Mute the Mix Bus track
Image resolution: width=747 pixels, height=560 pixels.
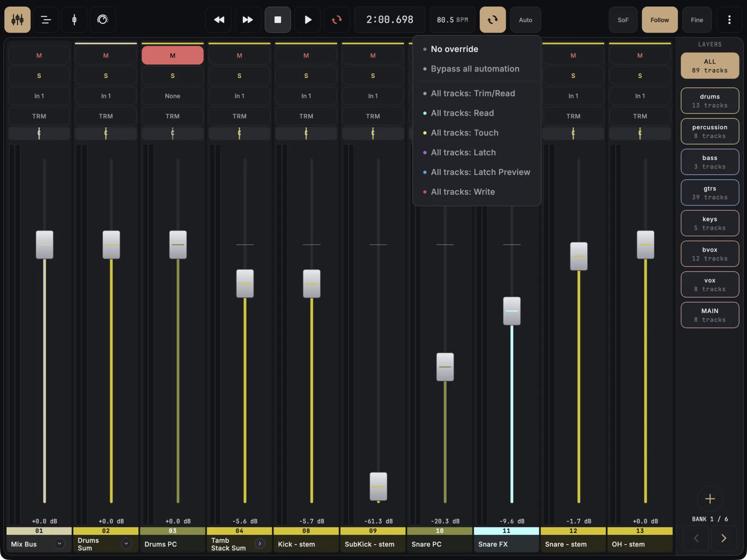[x=39, y=56]
